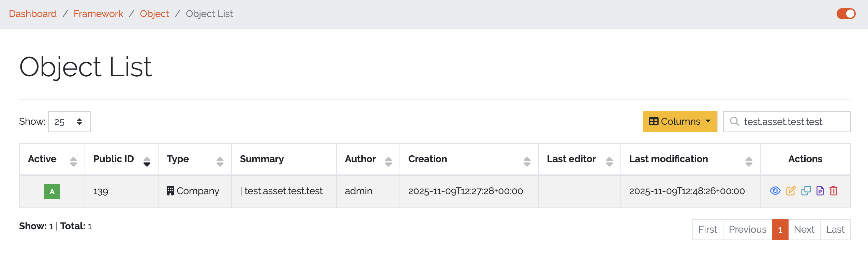The width and height of the screenshot is (868, 263).
Task: View object 139 with the eye icon
Action: (775, 191)
